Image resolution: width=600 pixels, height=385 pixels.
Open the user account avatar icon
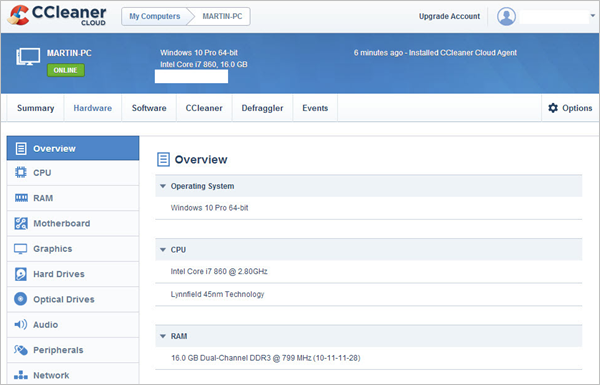click(506, 16)
